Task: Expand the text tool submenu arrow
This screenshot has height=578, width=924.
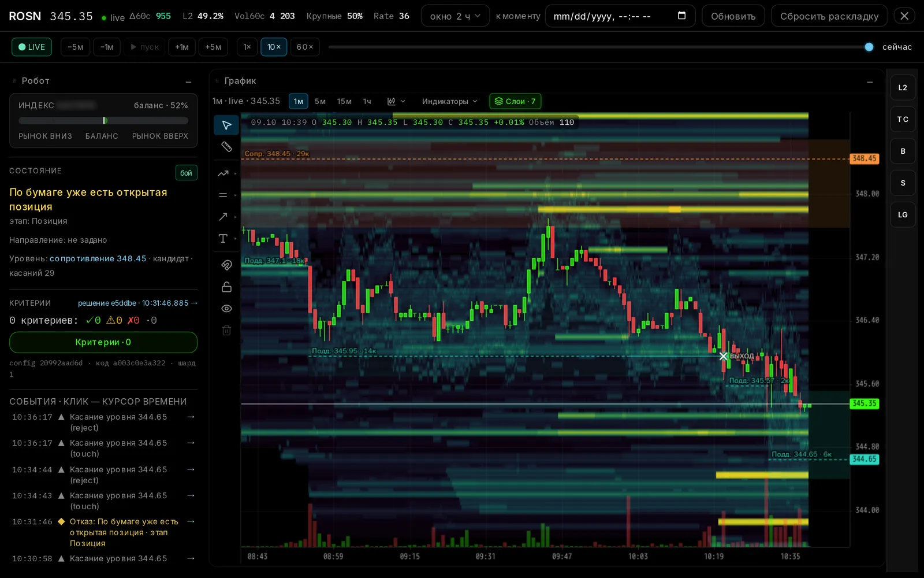Action: [x=236, y=239]
